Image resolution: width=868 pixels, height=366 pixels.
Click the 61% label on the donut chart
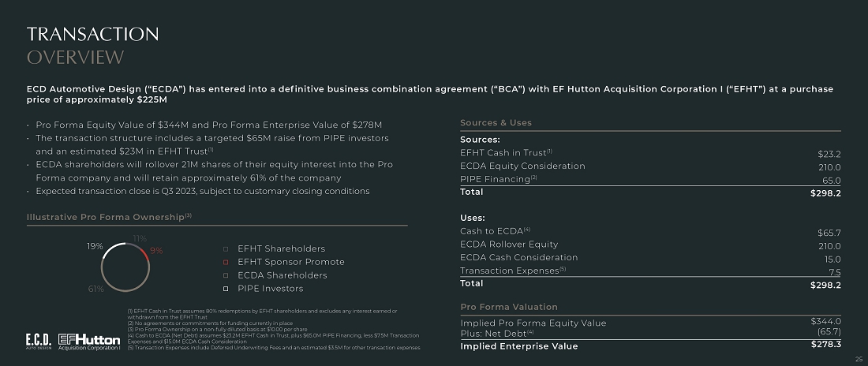click(x=95, y=289)
